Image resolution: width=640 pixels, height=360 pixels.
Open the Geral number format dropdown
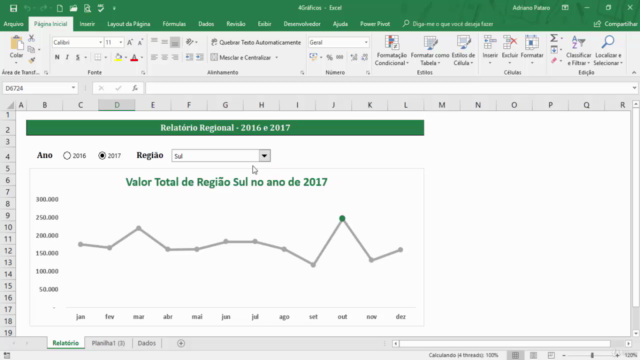click(366, 42)
